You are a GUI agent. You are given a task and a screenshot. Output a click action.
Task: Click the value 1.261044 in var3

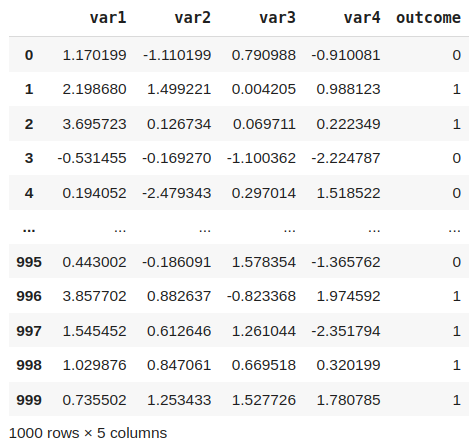point(264,331)
